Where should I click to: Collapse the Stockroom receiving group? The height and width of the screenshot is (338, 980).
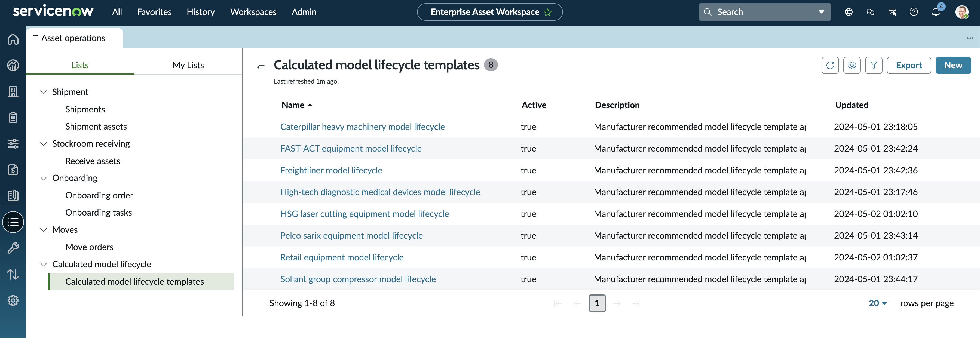coord(44,144)
